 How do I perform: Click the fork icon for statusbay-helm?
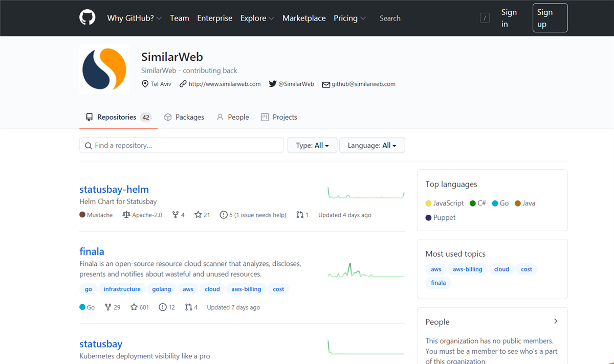[x=176, y=215]
